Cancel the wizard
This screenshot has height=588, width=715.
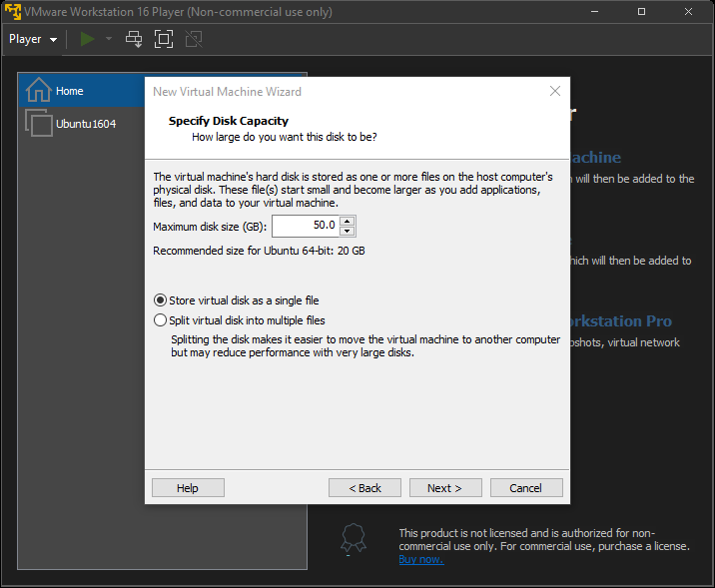coord(526,488)
